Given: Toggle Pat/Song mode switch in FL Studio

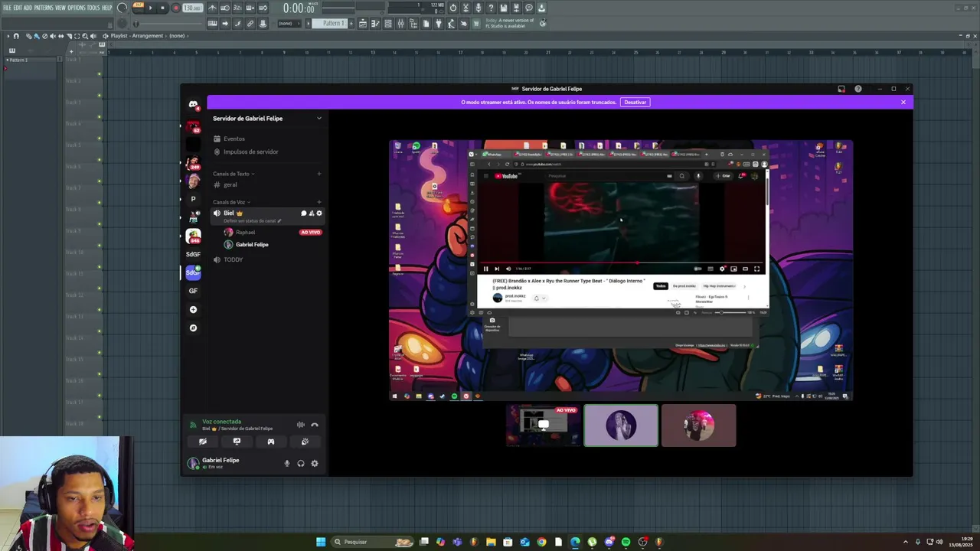Looking at the screenshot, I should (x=139, y=8).
